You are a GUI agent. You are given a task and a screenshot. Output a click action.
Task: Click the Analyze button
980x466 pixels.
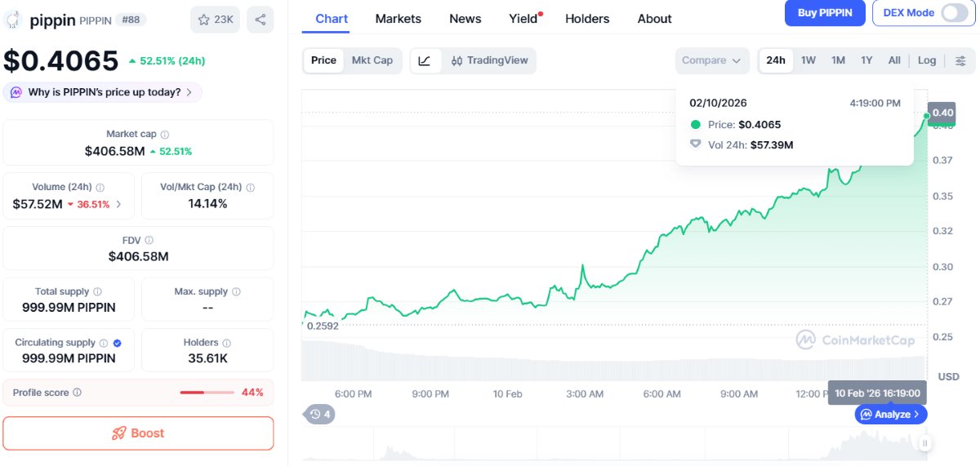coord(891,415)
